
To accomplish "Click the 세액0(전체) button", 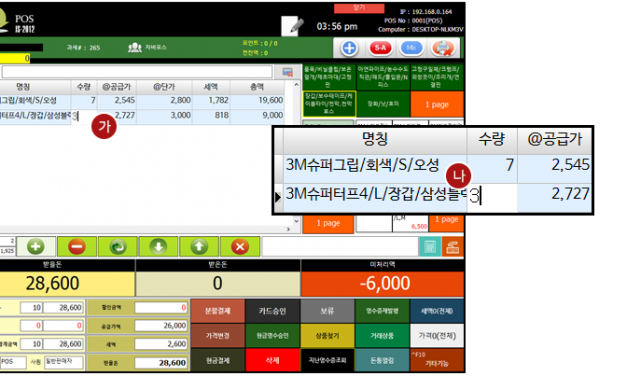I will (437, 311).
